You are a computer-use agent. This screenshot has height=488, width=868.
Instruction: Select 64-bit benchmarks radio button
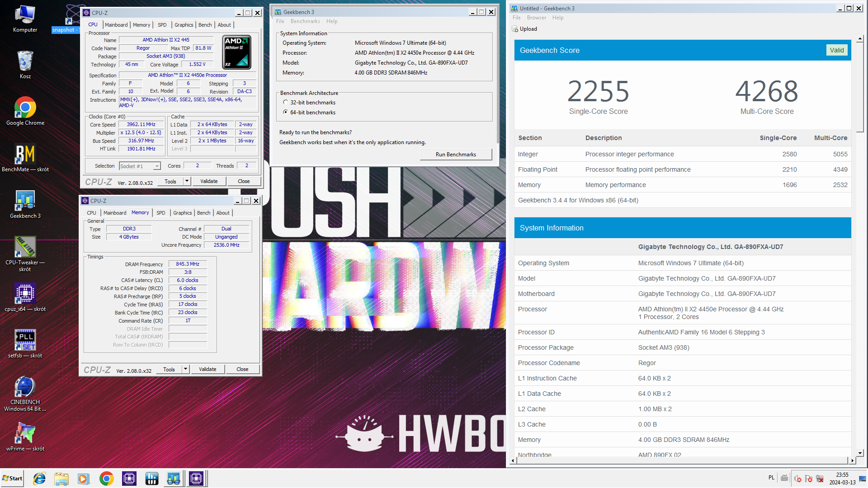click(285, 112)
